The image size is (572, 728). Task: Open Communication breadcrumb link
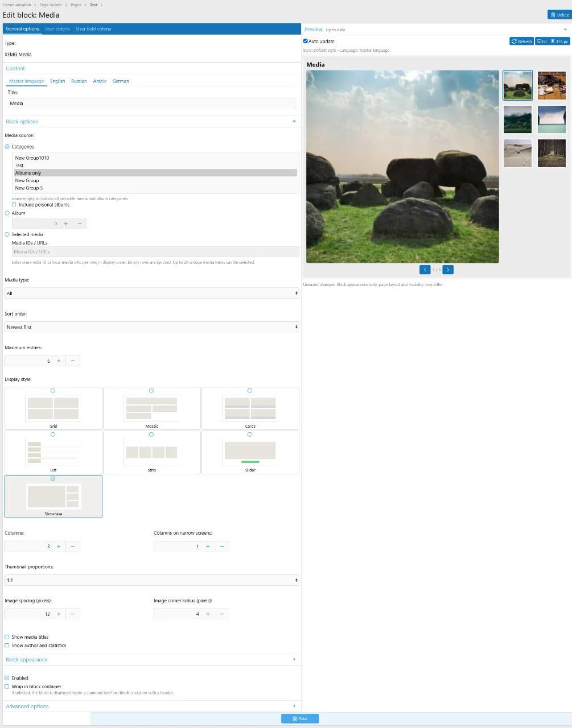pyautogui.click(x=17, y=5)
